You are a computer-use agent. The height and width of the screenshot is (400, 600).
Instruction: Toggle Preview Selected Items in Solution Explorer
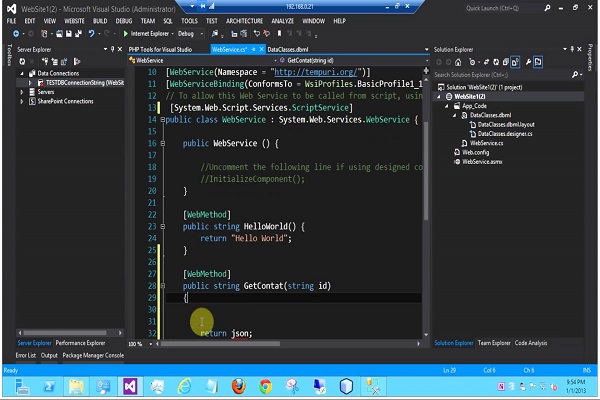tap(538, 62)
